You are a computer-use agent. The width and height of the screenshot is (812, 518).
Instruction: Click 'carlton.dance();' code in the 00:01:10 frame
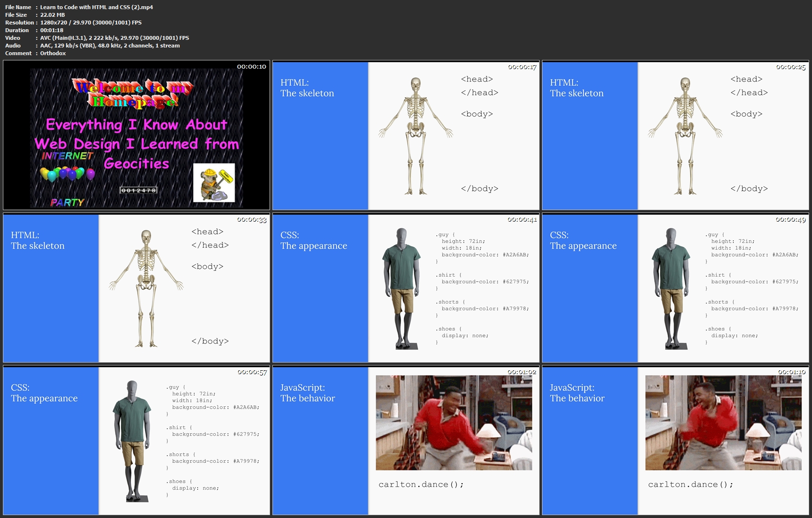[x=691, y=484]
